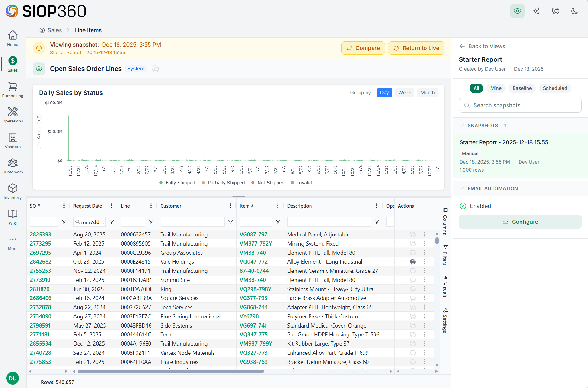Open the Customer column options menu

(230, 206)
